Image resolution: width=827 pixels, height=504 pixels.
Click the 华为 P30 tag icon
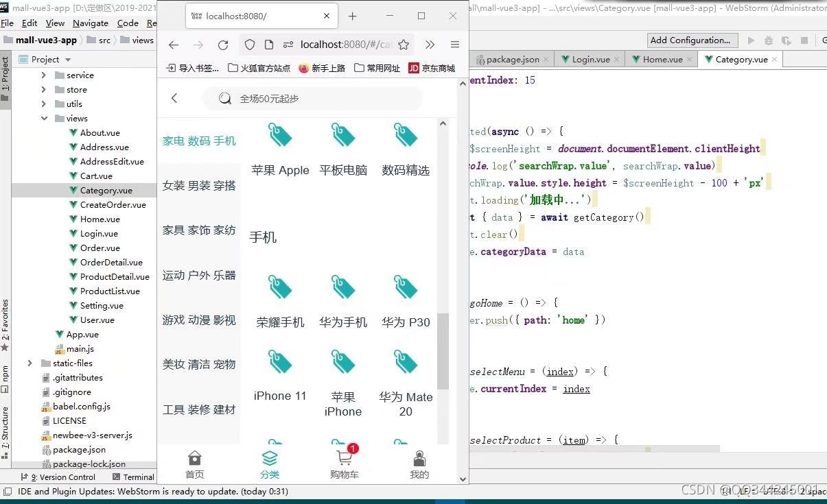[x=406, y=287]
